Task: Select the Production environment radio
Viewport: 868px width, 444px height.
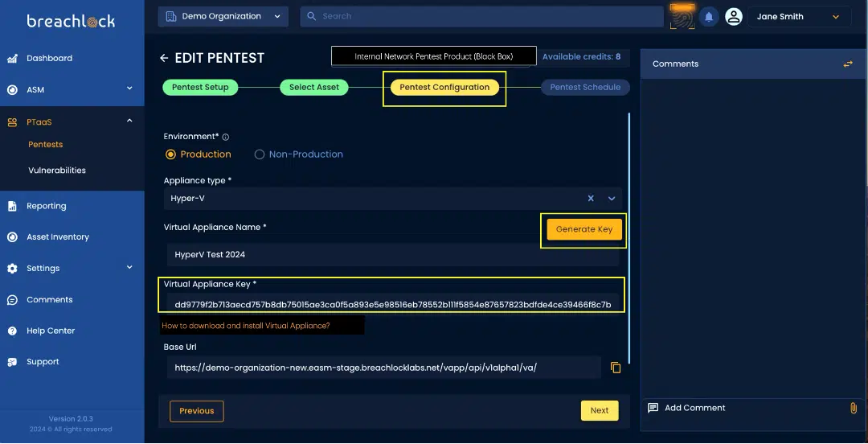Action: 170,154
